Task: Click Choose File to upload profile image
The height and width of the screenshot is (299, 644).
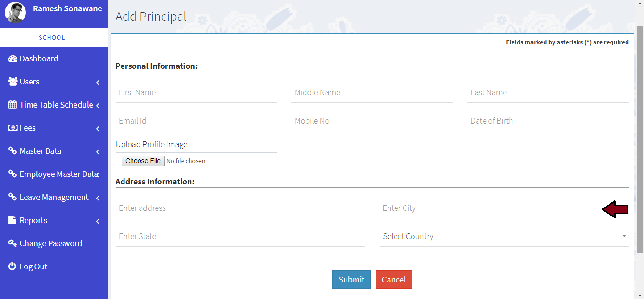Action: point(143,161)
